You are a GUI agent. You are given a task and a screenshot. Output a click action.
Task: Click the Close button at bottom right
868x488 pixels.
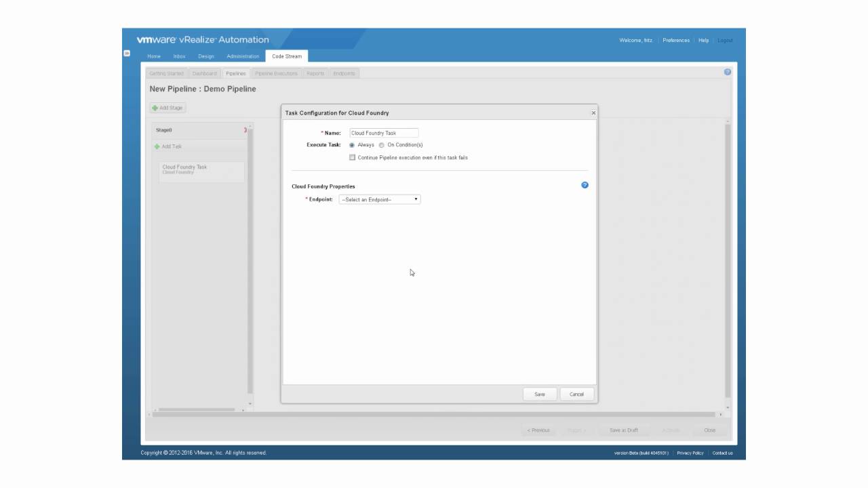[x=709, y=430]
